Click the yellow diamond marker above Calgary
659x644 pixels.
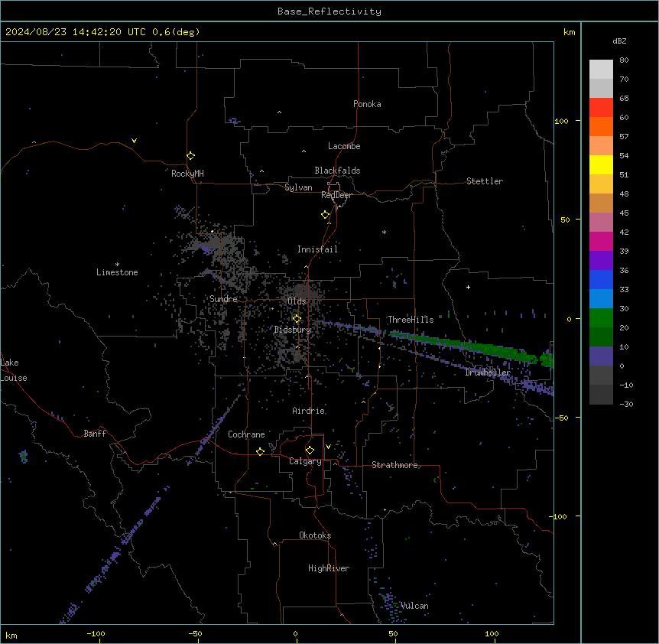tap(310, 450)
